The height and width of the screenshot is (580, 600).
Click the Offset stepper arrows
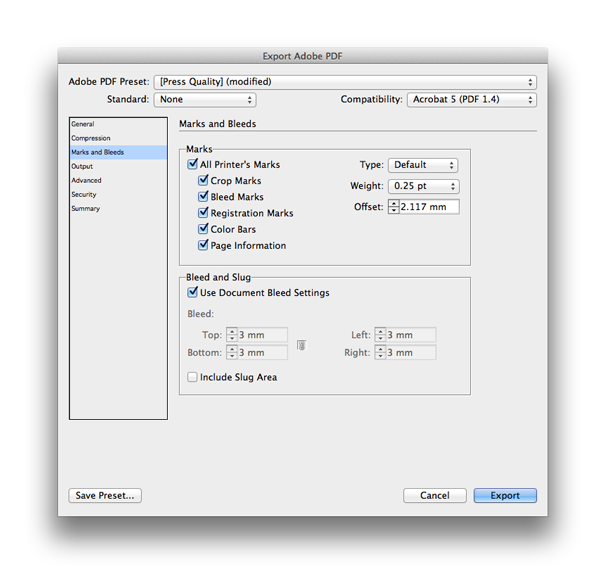click(393, 207)
